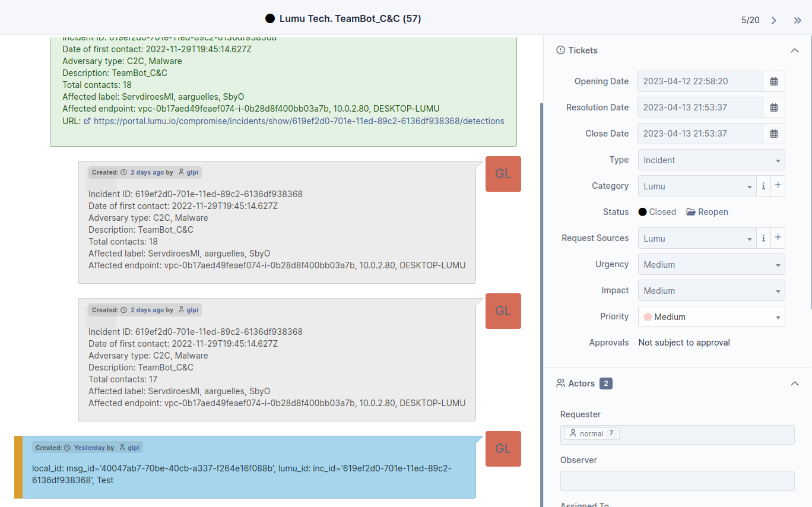Screen dimensions: 812x507
Task: Add a new Category with plus icon
Action: [x=778, y=186]
